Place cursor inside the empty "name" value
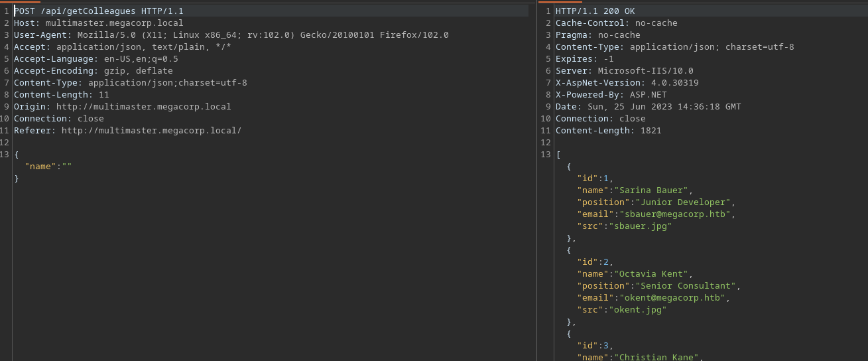 click(67, 167)
